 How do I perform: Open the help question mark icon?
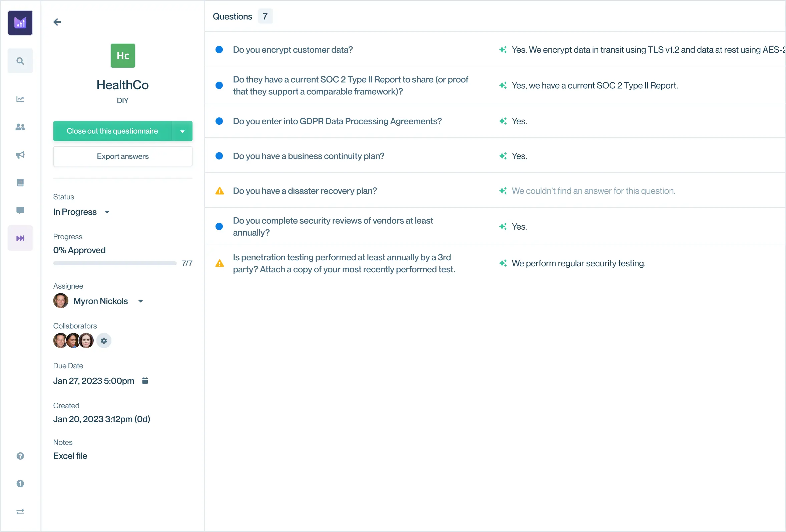20,456
